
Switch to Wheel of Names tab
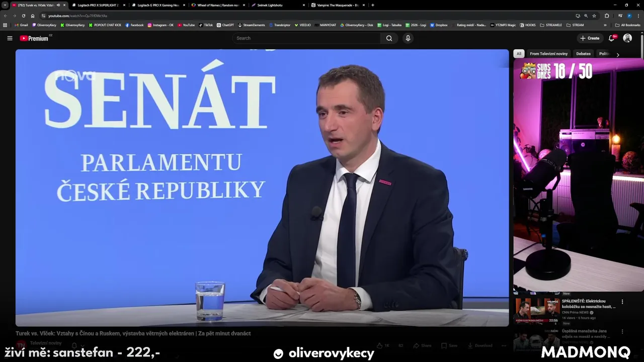tap(218, 5)
